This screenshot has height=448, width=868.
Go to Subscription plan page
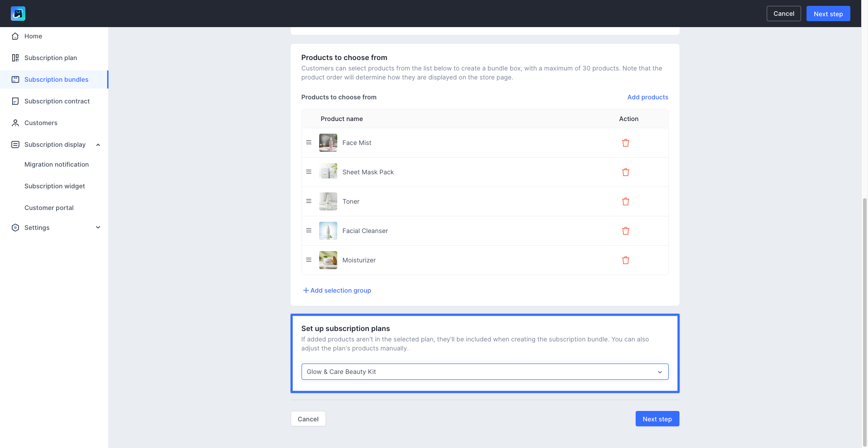(x=51, y=58)
